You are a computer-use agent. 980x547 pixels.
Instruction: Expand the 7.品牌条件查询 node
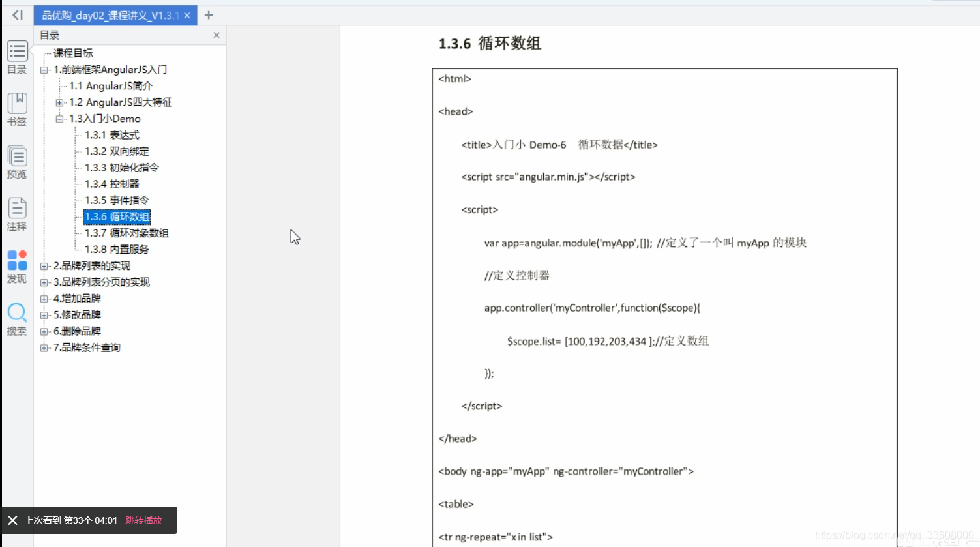(x=44, y=347)
